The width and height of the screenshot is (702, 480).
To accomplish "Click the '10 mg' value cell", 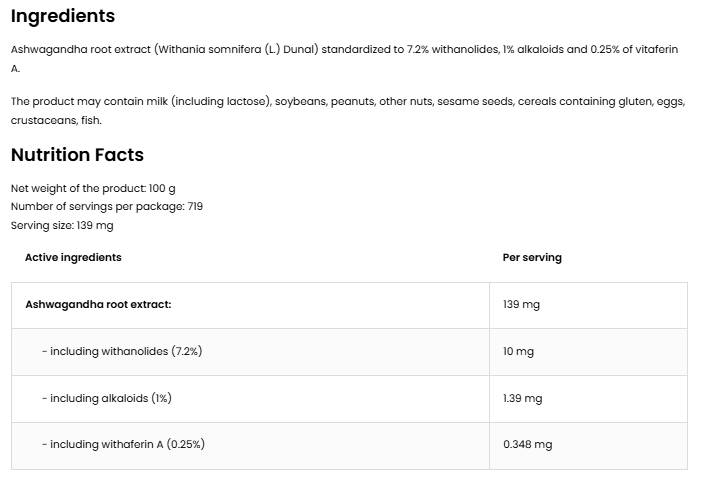I will 518,351.
